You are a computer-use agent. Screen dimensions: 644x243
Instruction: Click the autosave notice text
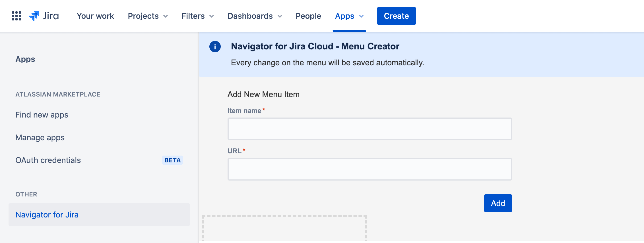pos(327,62)
